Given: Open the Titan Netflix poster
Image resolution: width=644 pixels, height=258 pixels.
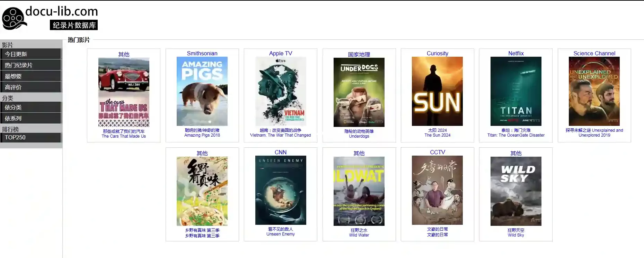Looking at the screenshot, I should pos(516,91).
